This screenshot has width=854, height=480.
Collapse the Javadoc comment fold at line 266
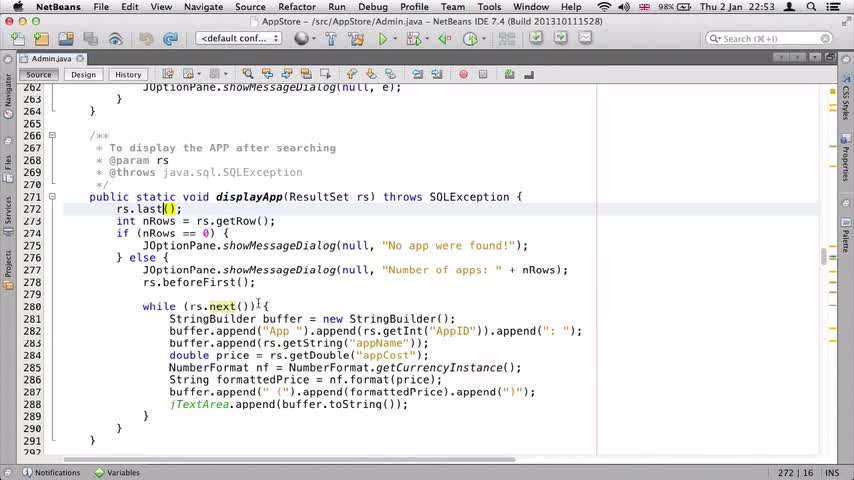[52, 135]
